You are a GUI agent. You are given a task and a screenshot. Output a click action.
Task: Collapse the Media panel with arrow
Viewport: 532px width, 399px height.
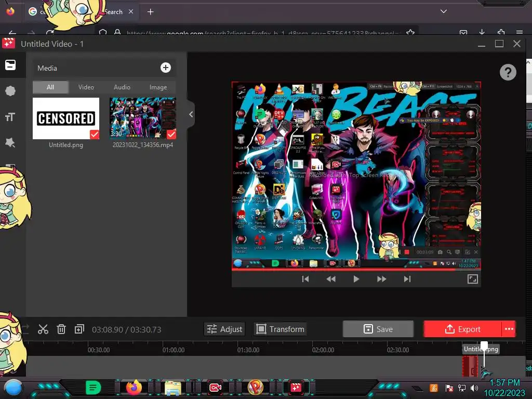tap(191, 114)
